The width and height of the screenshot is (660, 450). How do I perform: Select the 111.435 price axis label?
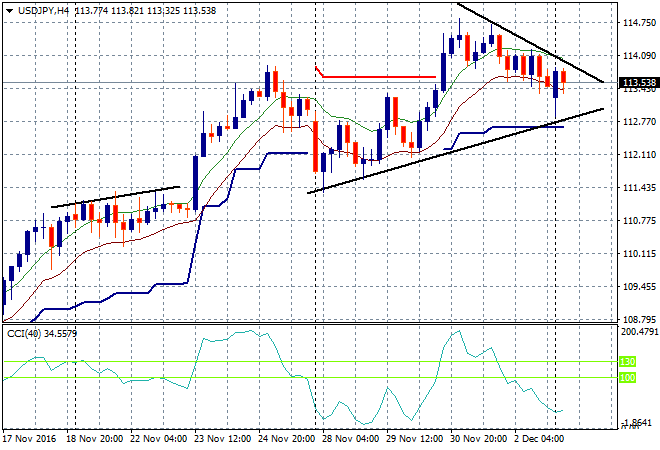click(x=639, y=187)
